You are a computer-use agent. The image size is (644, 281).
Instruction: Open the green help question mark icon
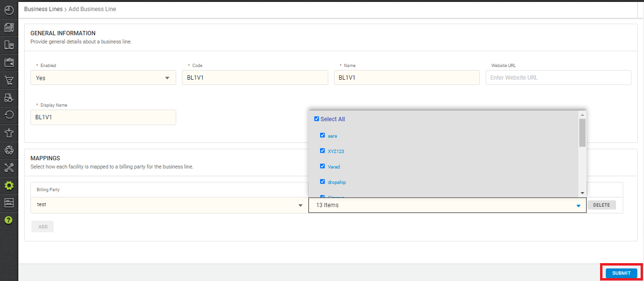pyautogui.click(x=9, y=220)
